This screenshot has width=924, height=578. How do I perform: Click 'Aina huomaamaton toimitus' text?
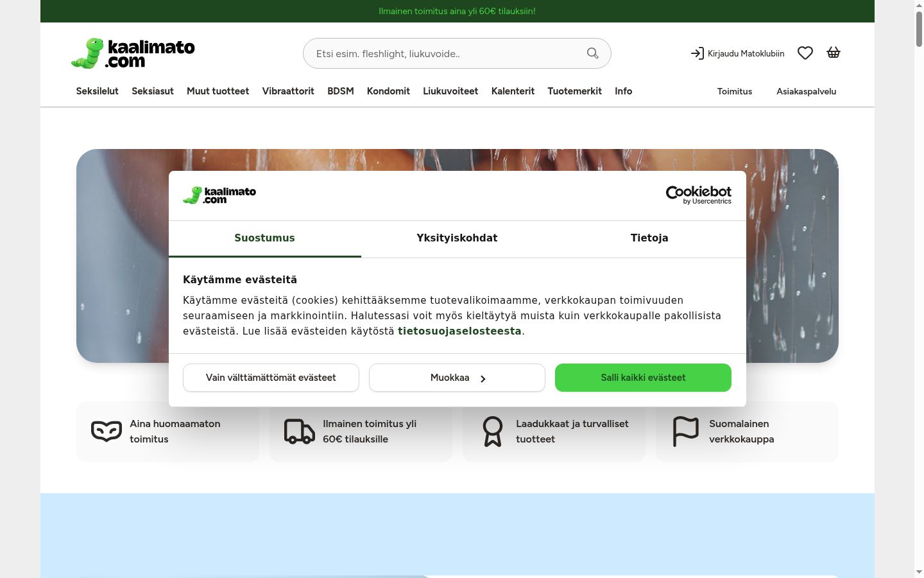click(175, 432)
